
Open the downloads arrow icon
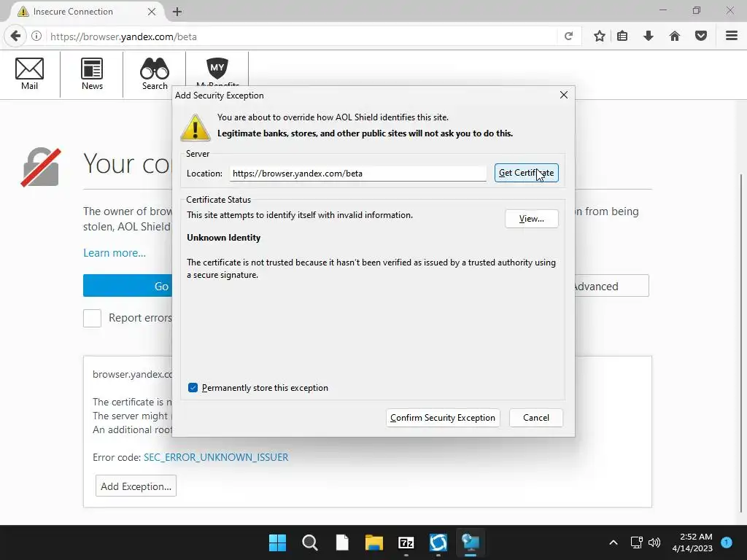tap(649, 36)
